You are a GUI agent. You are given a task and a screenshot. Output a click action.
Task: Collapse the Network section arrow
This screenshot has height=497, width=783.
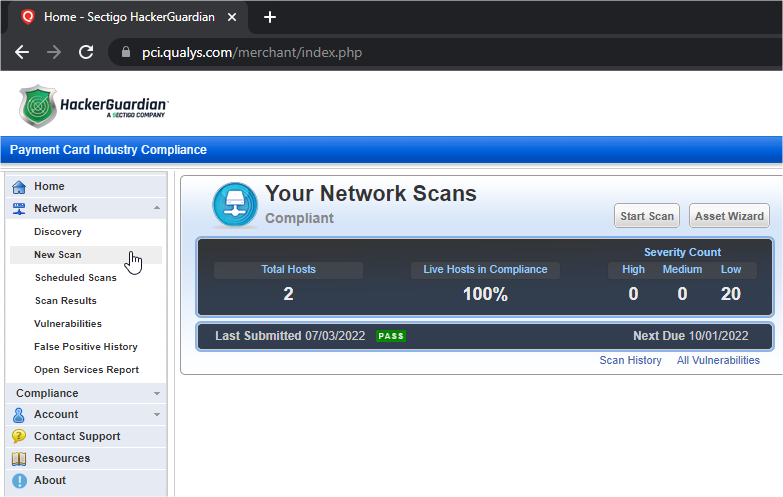156,208
